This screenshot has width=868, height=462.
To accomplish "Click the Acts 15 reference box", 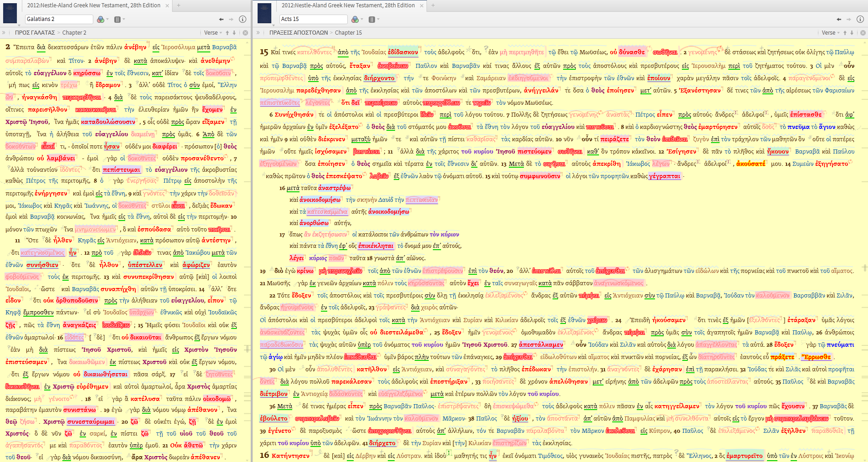I will (313, 19).
